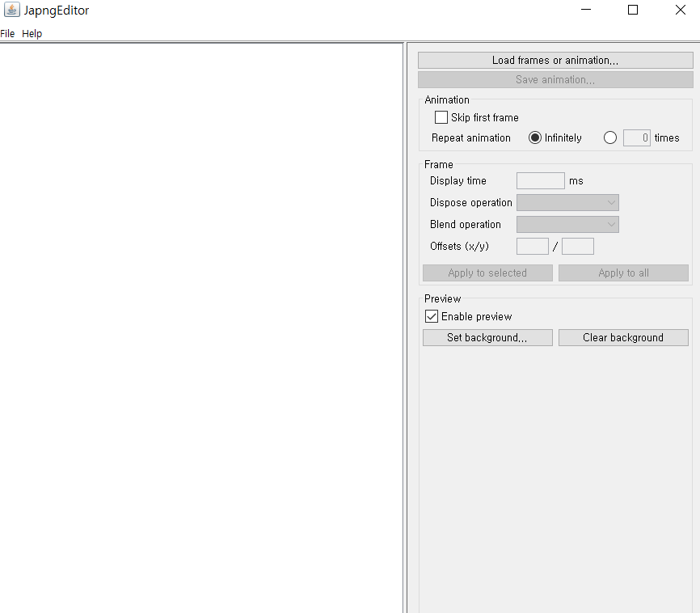700x613 pixels.
Task: Open the Help menu
Action: (32, 33)
